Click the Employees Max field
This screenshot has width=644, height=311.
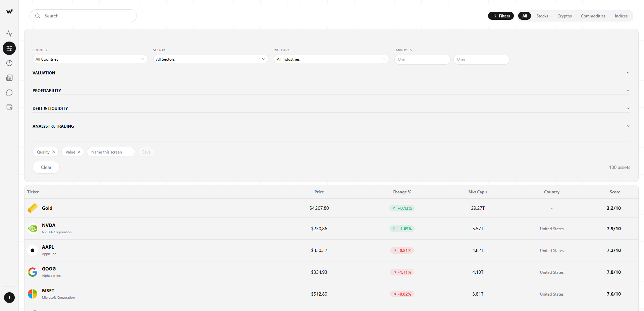[x=481, y=60]
